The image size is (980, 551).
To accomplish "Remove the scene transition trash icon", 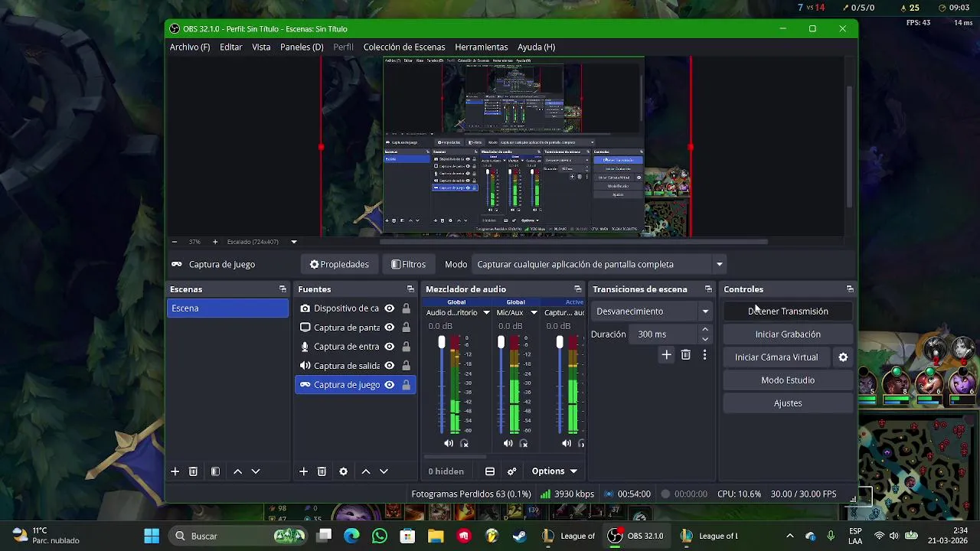I will click(685, 355).
